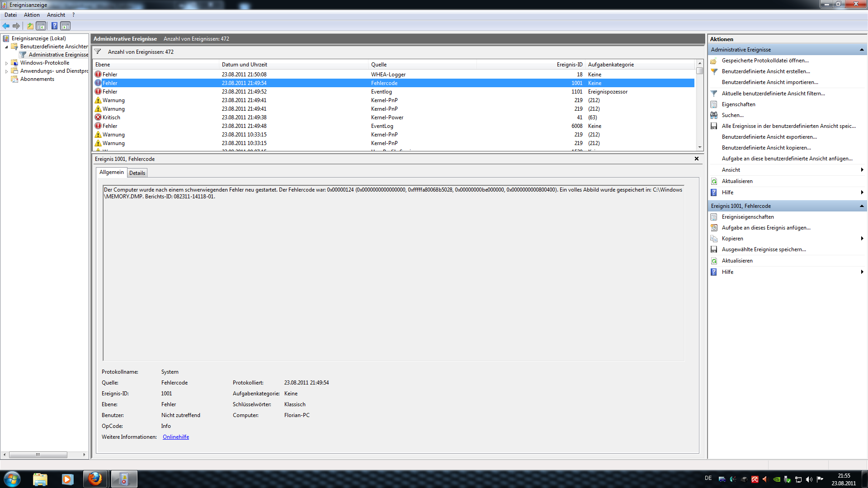Collapse the Administrative Ereignisse actions section
The height and width of the screenshot is (488, 868).
pos(862,50)
